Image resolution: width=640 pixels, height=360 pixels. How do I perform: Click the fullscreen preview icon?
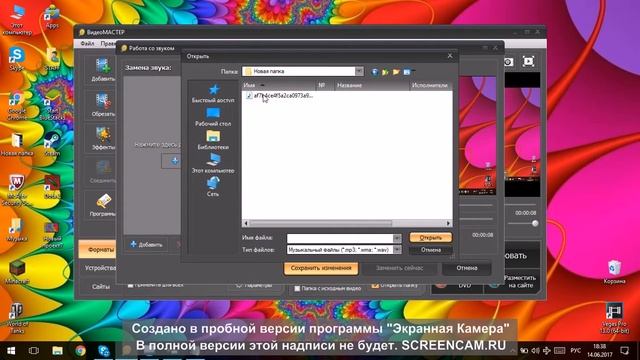point(529,61)
